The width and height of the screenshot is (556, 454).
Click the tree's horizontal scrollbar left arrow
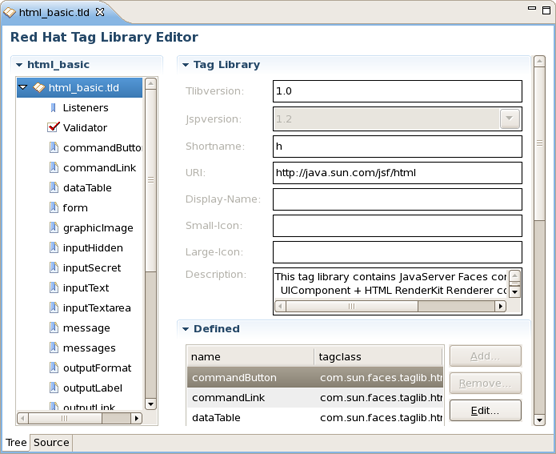(x=23, y=419)
